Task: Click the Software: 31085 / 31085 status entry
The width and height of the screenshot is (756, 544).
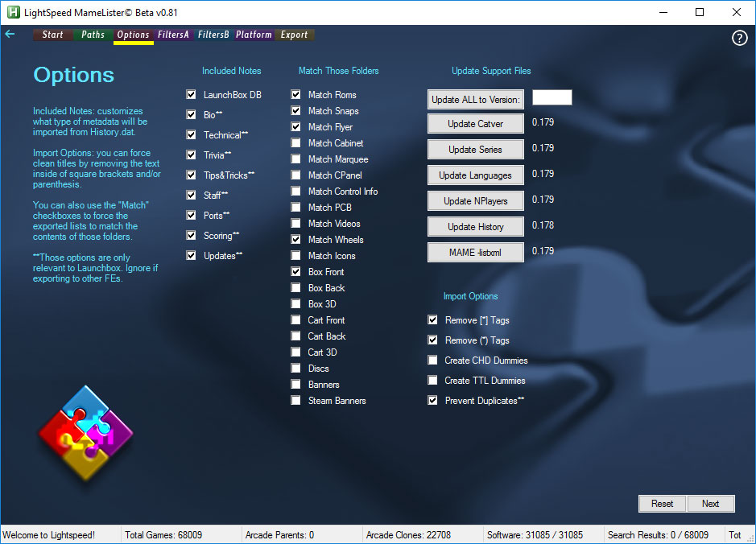Action: (535, 535)
